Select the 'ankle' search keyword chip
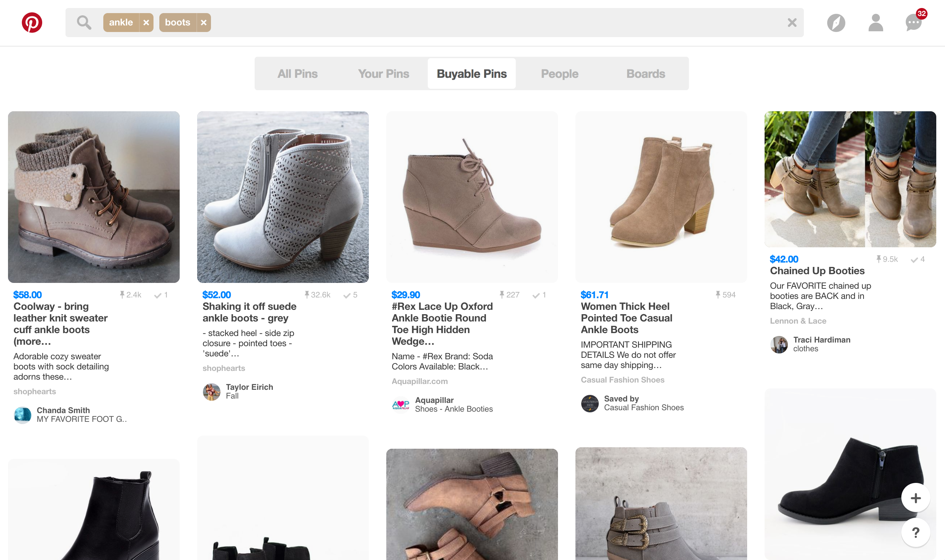Image resolution: width=945 pixels, height=560 pixels. pos(121,23)
